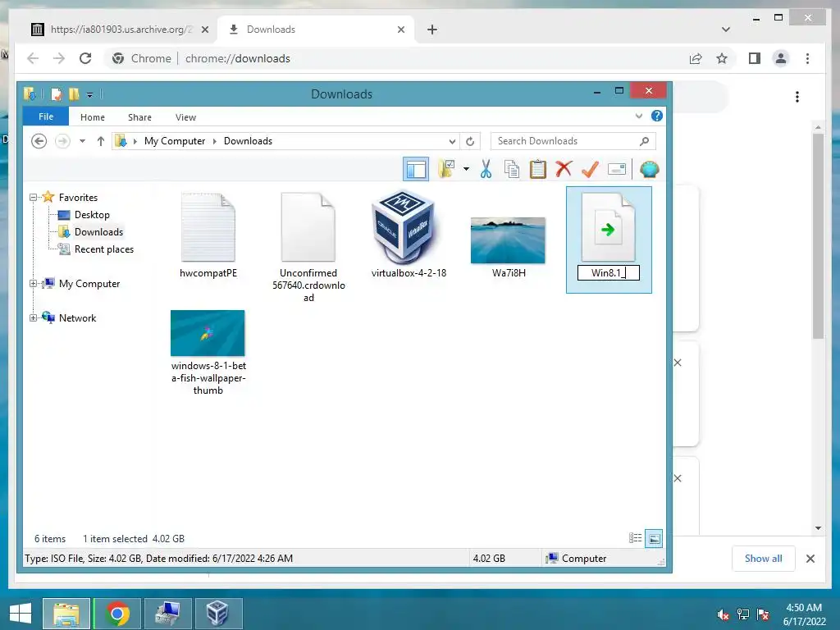
Task: Click the shell globe icon in toolbar
Action: click(x=650, y=169)
